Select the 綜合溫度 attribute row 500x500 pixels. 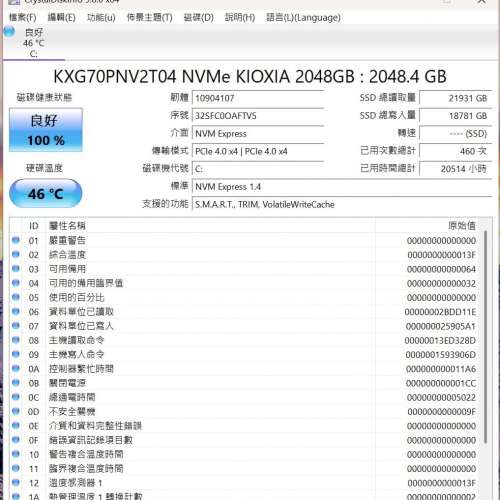point(245,255)
